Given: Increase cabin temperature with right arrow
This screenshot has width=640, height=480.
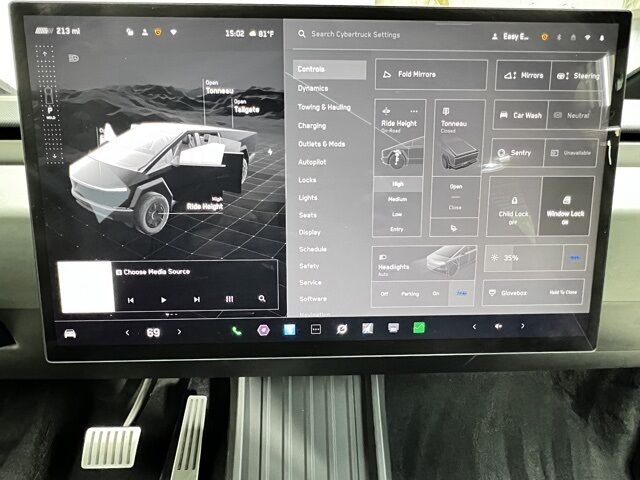Looking at the screenshot, I should pos(179,332).
